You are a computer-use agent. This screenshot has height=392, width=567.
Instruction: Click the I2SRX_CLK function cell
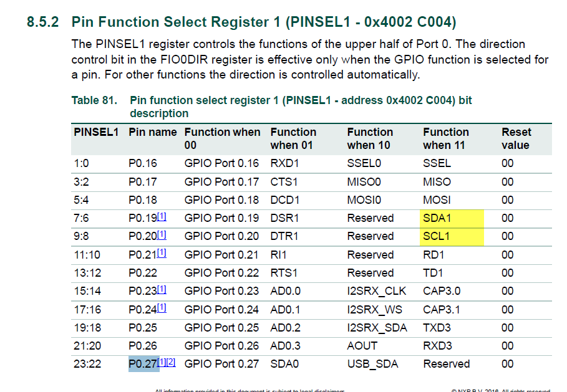(x=376, y=291)
